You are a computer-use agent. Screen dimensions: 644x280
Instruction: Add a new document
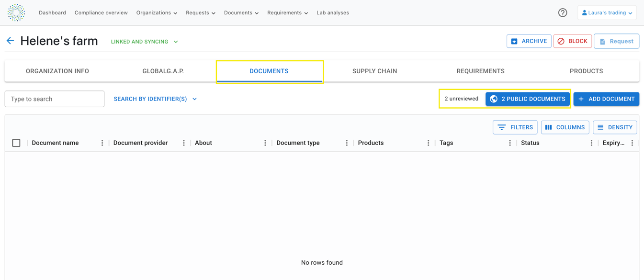tap(606, 99)
